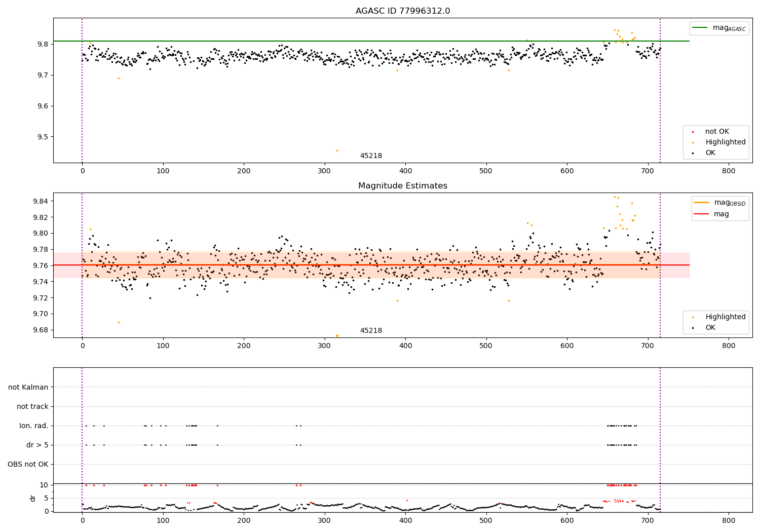Click the 9.80 y-tick in Magnitude Estimates plot
Screen dimensions: 760x532
[41, 234]
